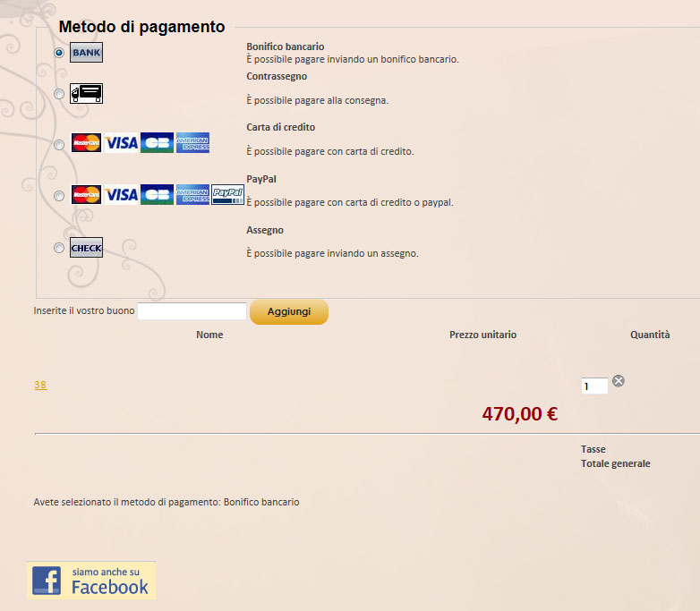Click 'È possibile pagare con carta di credito.' text
This screenshot has width=700, height=611.
330,151
